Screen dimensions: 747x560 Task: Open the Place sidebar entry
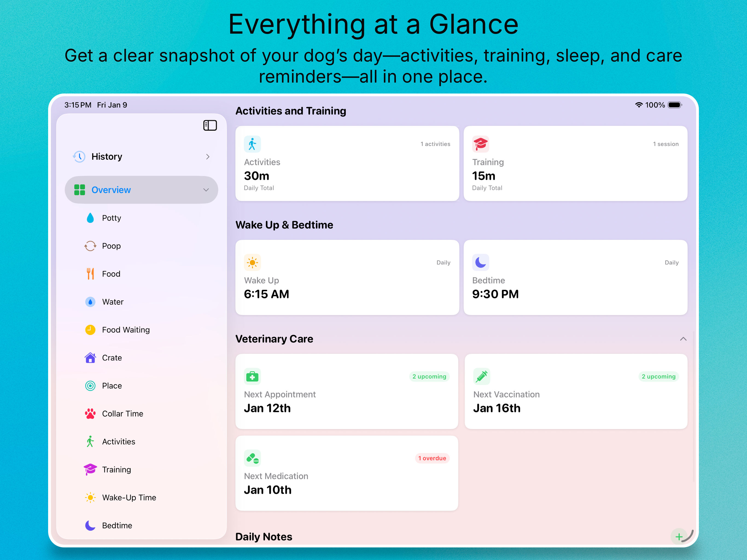[141, 386]
